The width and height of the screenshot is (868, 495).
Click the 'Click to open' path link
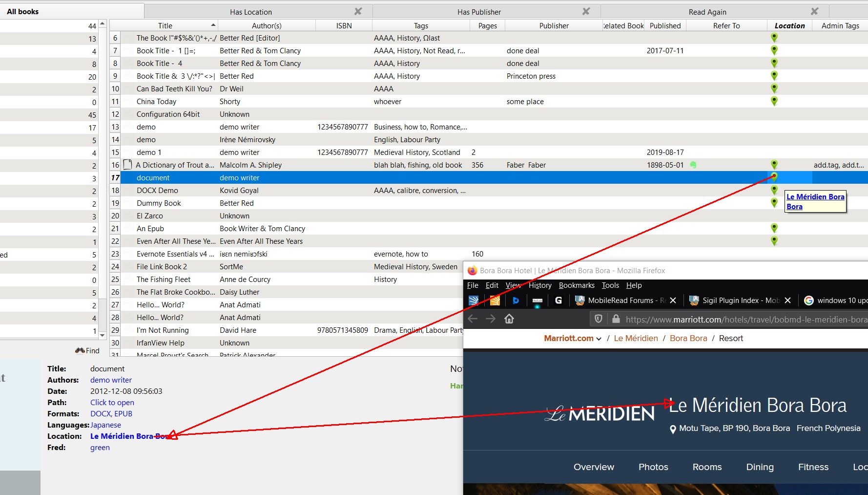click(x=112, y=402)
